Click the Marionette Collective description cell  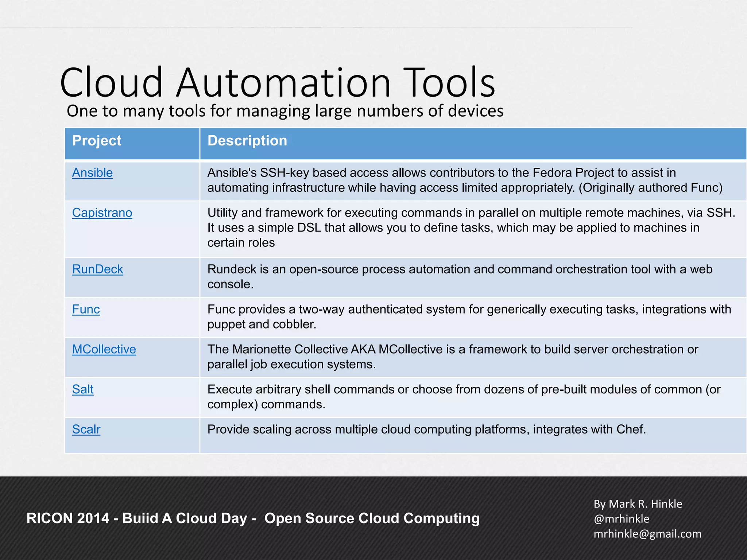pyautogui.click(x=452, y=357)
